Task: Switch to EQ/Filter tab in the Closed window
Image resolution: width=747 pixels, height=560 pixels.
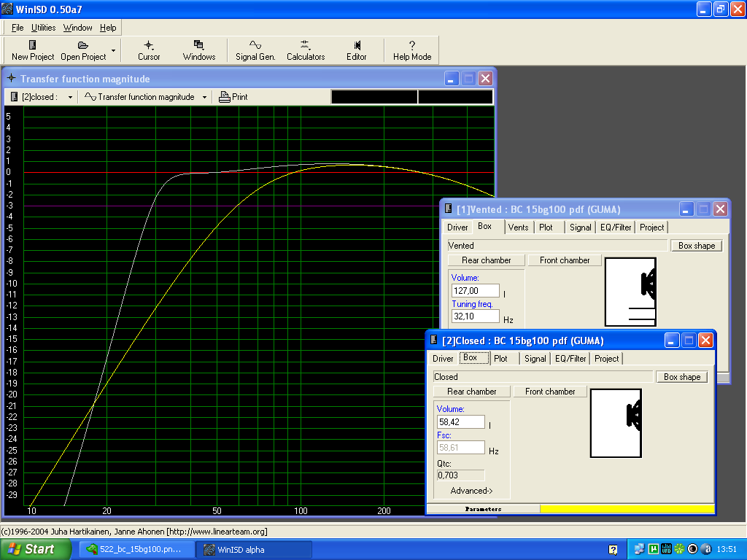Action: pos(570,359)
